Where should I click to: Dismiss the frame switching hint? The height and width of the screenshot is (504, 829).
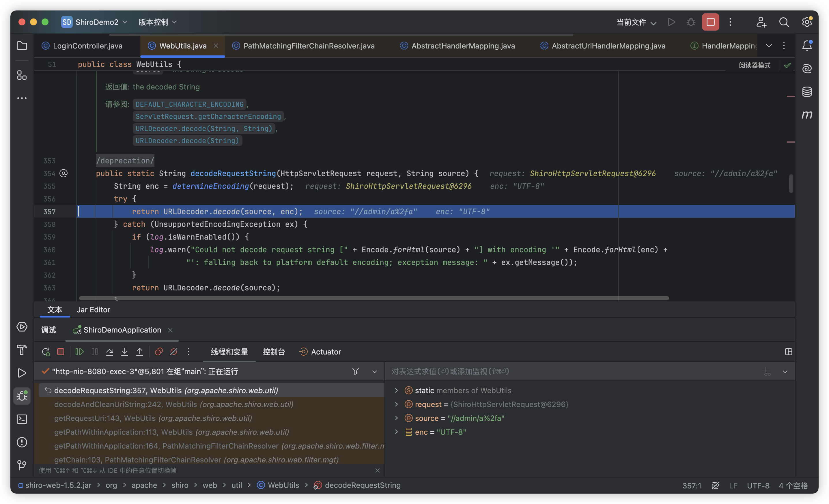tap(377, 470)
